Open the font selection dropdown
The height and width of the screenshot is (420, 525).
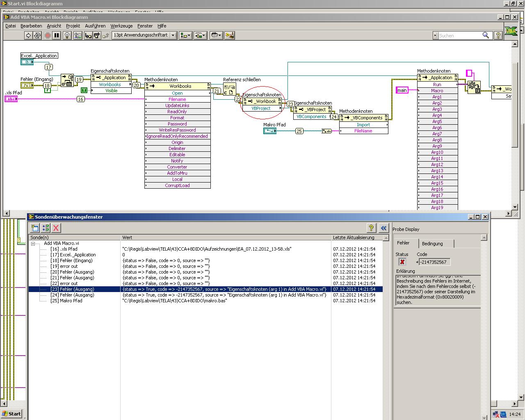click(x=144, y=36)
